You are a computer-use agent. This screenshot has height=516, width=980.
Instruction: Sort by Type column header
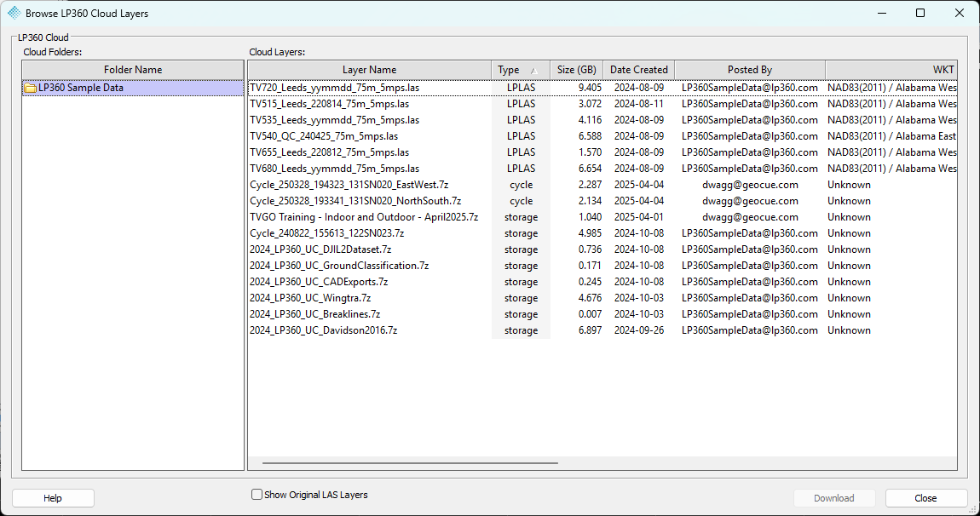pos(521,70)
